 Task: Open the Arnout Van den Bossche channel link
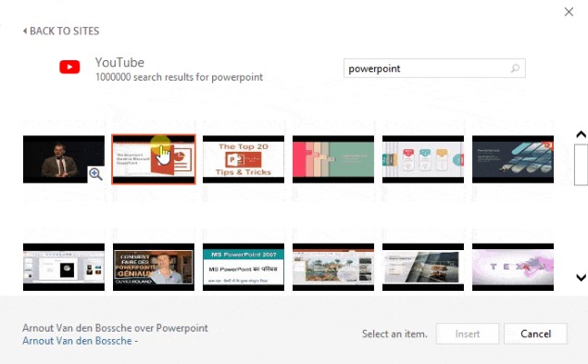77,341
